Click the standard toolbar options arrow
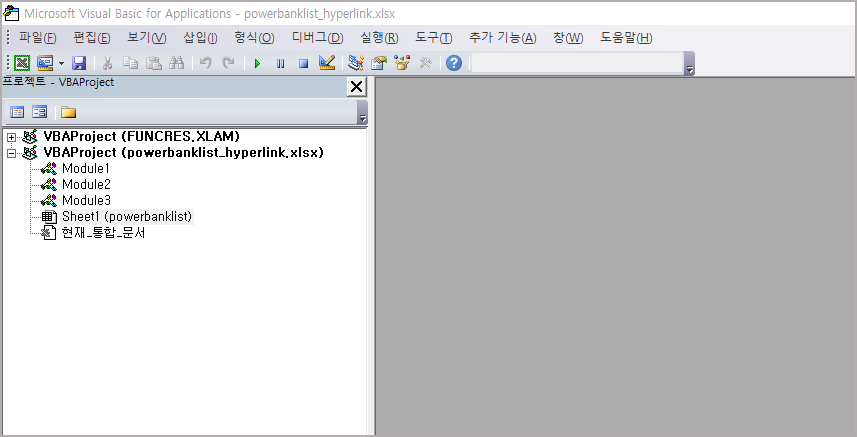 coord(690,64)
